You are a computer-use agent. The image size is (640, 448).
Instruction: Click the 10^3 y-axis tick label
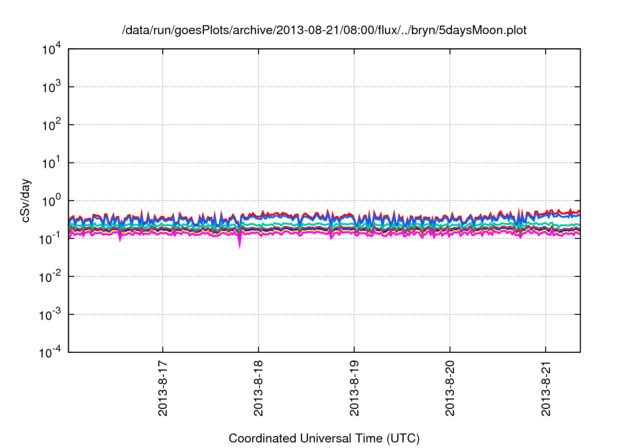[52, 87]
